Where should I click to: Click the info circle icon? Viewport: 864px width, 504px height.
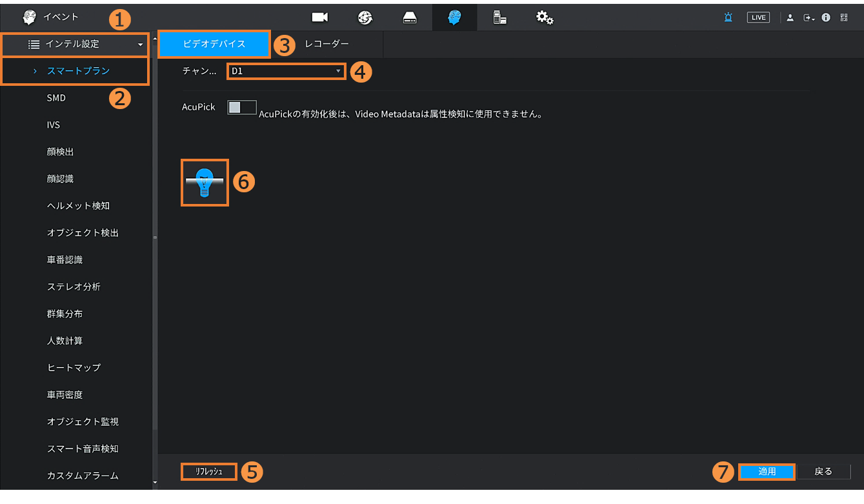825,17
